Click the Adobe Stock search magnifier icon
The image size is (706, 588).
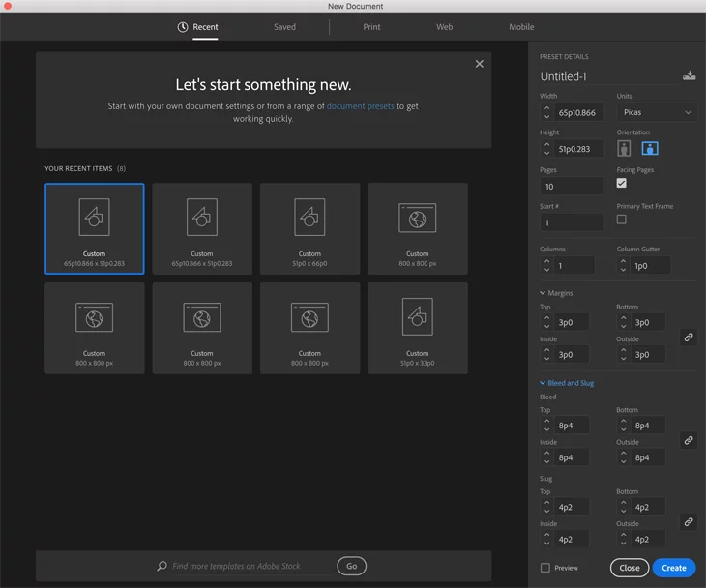pyautogui.click(x=162, y=566)
